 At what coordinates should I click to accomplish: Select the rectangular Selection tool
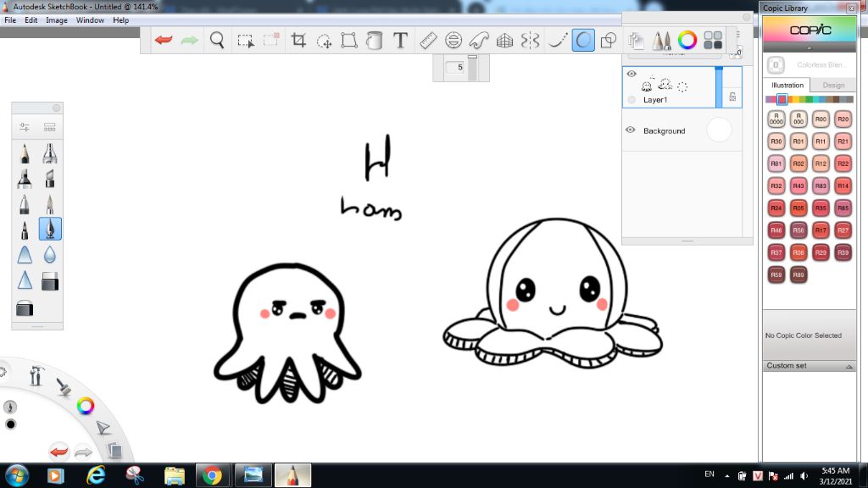[245, 41]
